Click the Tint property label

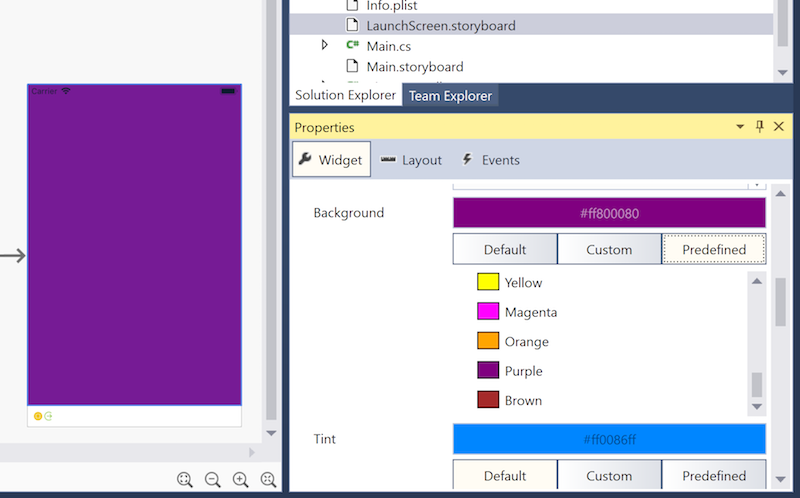pos(324,439)
